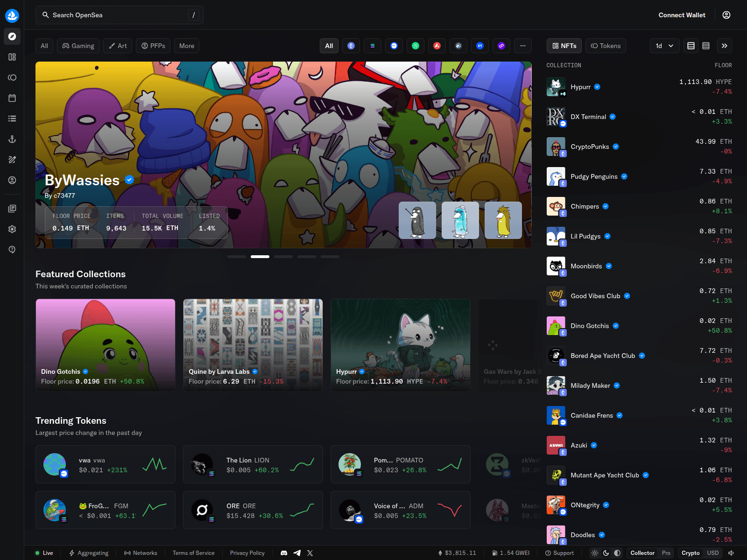The height and width of the screenshot is (560, 747).
Task: Toggle sound speaker icon in footer
Action: pos(731,553)
